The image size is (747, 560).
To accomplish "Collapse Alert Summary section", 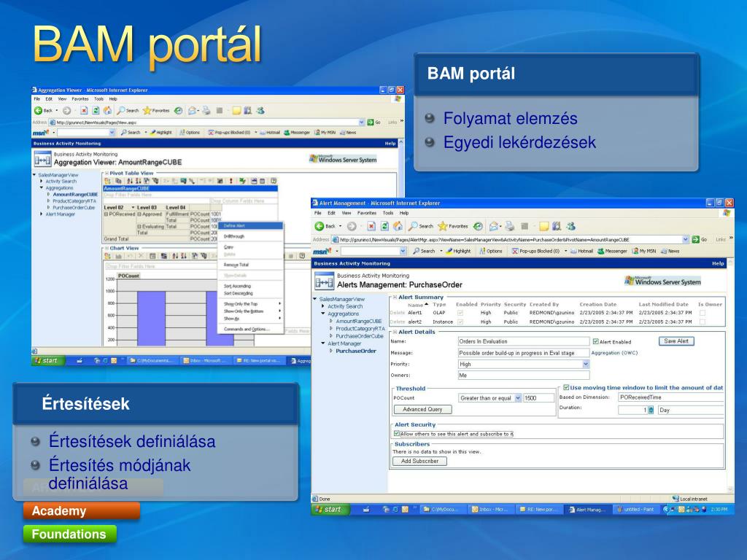I will click(x=395, y=297).
